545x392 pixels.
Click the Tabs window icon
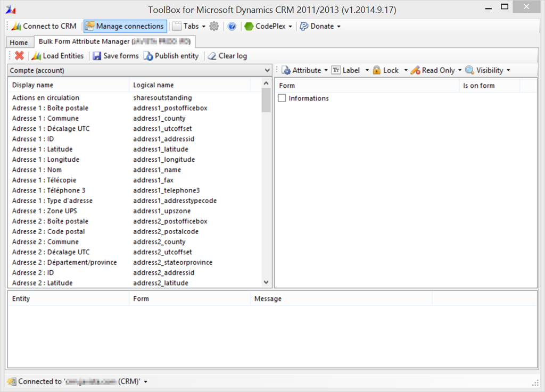tap(177, 27)
